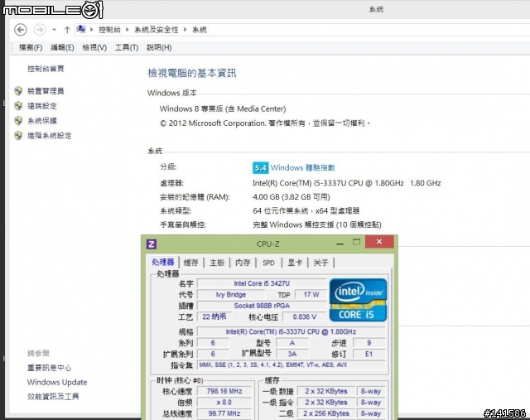Open the Windows 體驗指數 link
The image size is (530, 420).
(302, 167)
